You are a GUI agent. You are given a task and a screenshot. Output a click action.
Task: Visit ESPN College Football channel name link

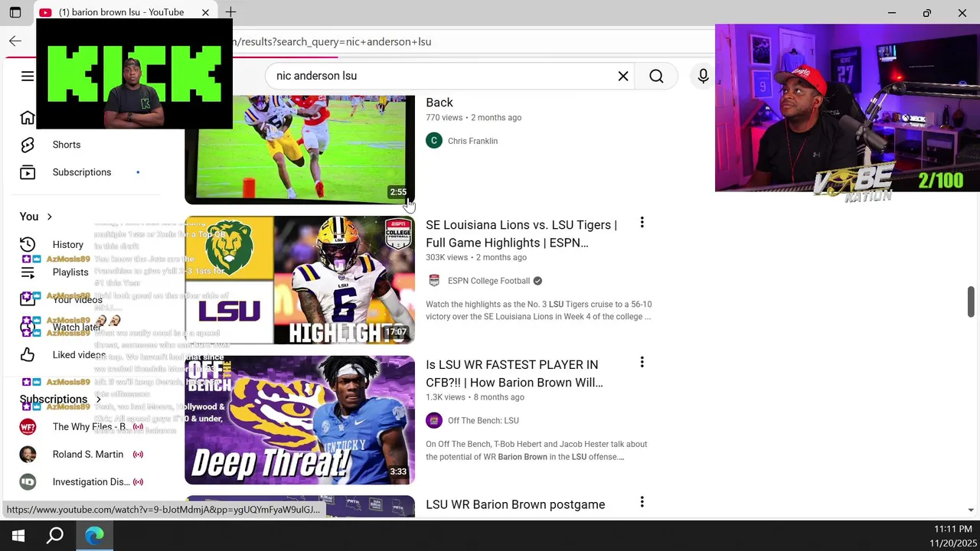[488, 281]
